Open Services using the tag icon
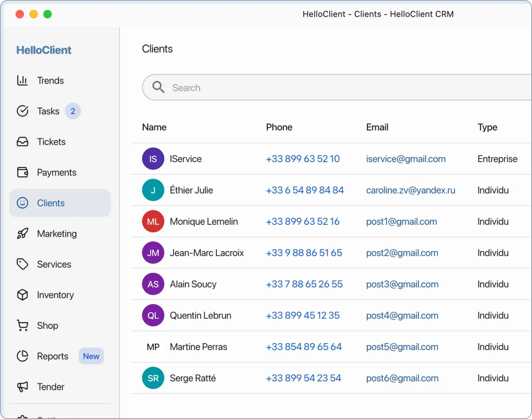The image size is (532, 419). point(23,264)
